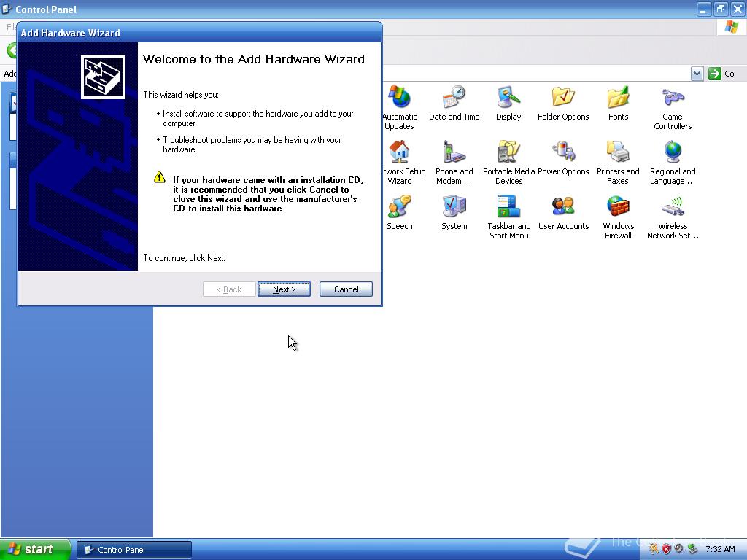This screenshot has height=560, width=747.
Task: Open the address bar dropdown arrow
Action: click(x=697, y=74)
